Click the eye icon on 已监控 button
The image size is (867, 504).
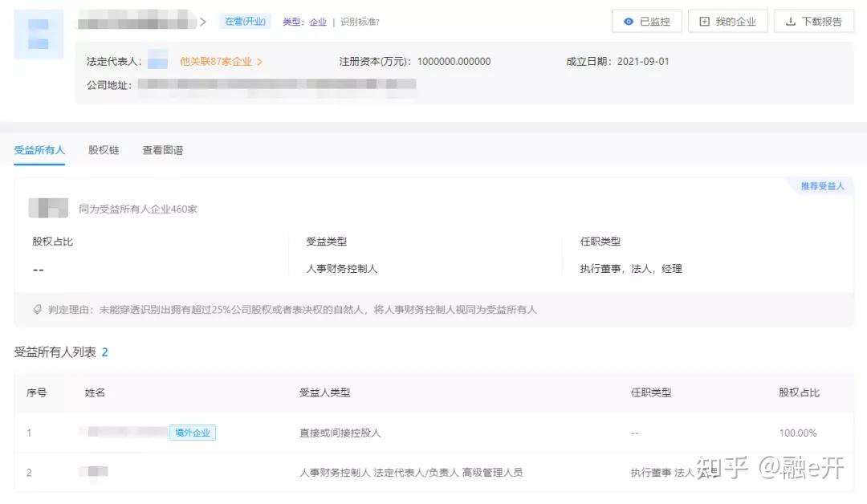628,22
